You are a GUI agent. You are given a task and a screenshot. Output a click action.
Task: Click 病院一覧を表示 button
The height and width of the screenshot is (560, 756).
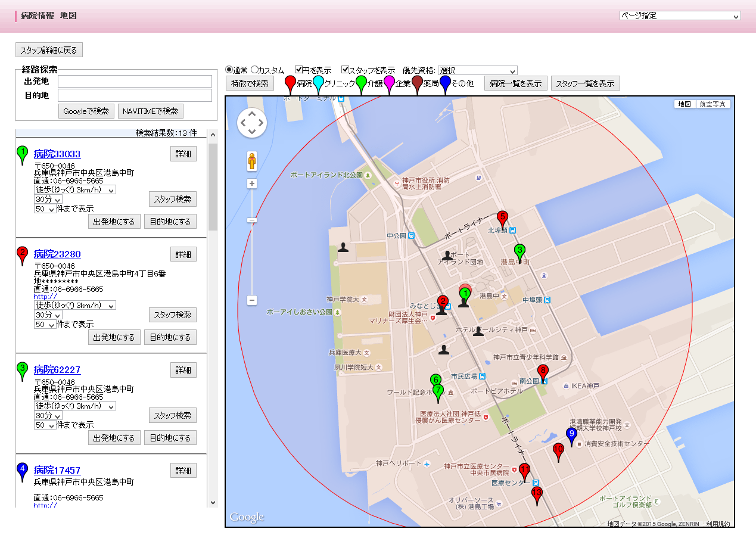(x=516, y=83)
